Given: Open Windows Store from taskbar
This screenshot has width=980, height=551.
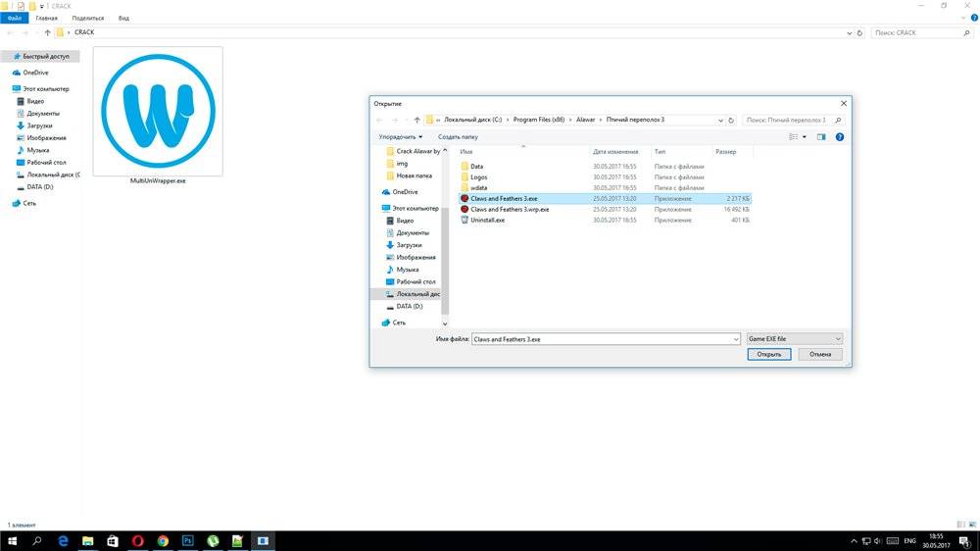Looking at the screenshot, I should coord(113,541).
